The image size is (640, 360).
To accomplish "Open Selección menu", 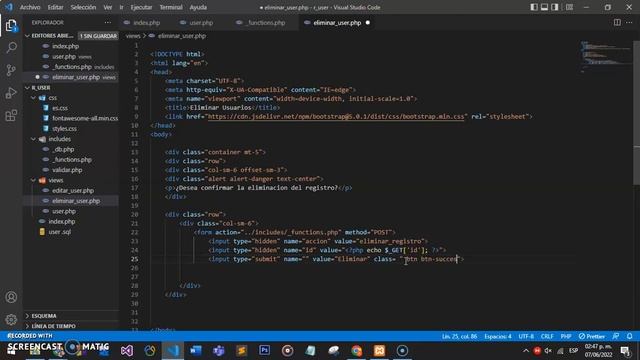I will click(83, 7).
